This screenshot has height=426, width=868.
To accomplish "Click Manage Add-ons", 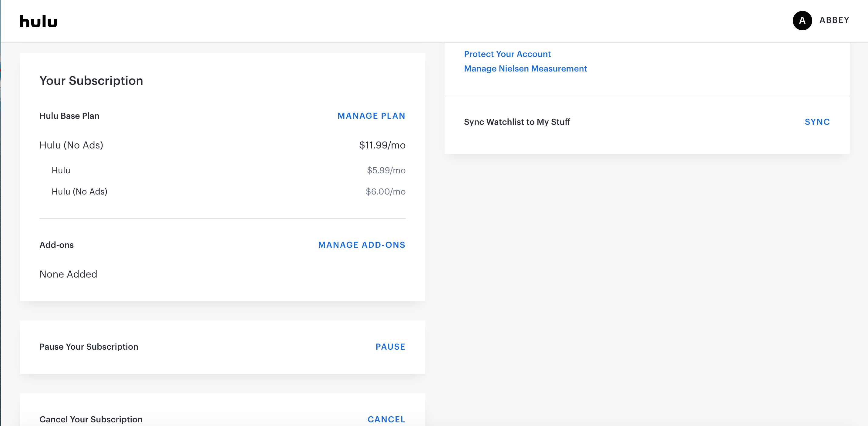I will coord(361,245).
